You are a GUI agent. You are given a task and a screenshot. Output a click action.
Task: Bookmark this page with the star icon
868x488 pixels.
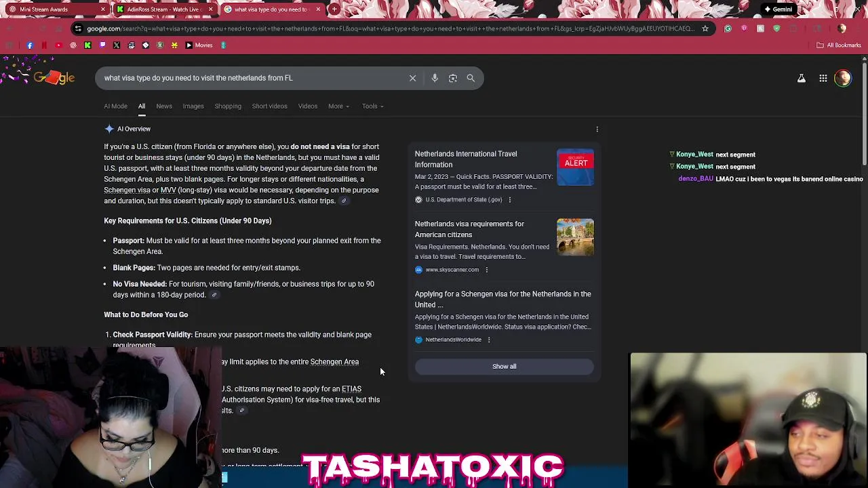coord(705,28)
